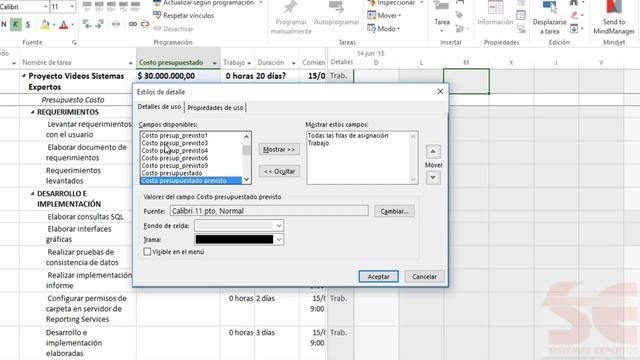Mark task 0% complete icon

pyautogui.click(x=87, y=6)
